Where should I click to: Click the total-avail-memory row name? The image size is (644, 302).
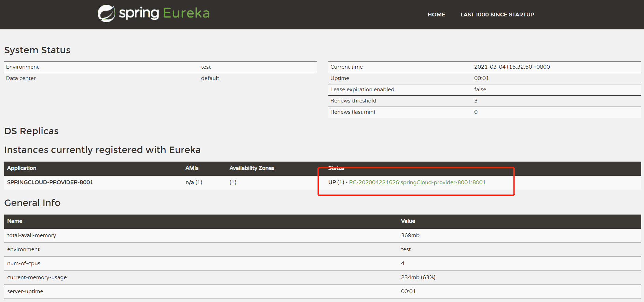pyautogui.click(x=31, y=235)
